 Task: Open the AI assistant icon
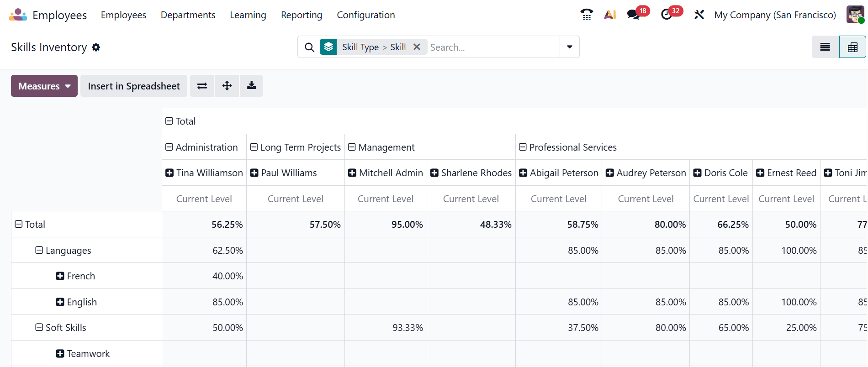[x=610, y=15]
